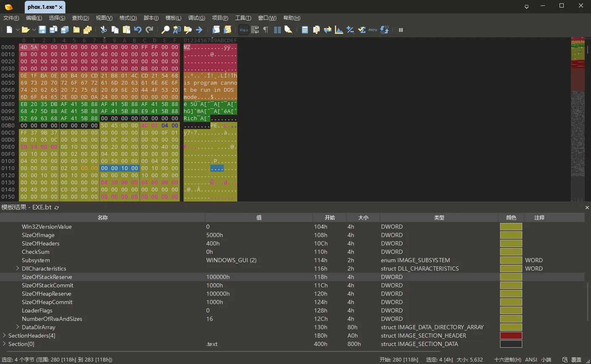Expand the DataDirArray row
This screenshot has width=591, height=364.
pyautogui.click(x=18, y=327)
